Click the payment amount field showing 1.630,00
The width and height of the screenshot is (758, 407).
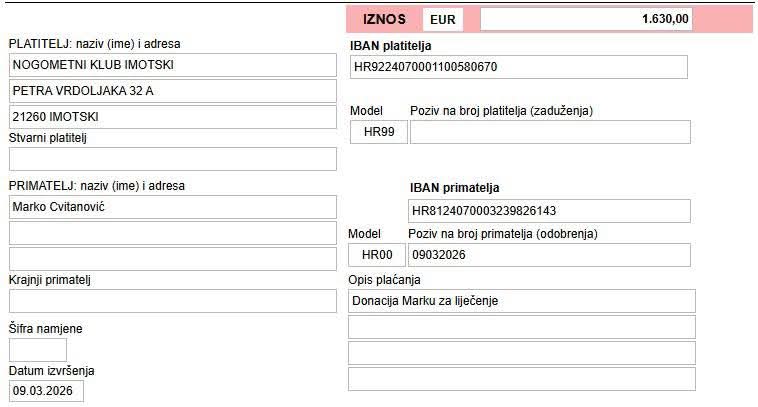[585, 19]
